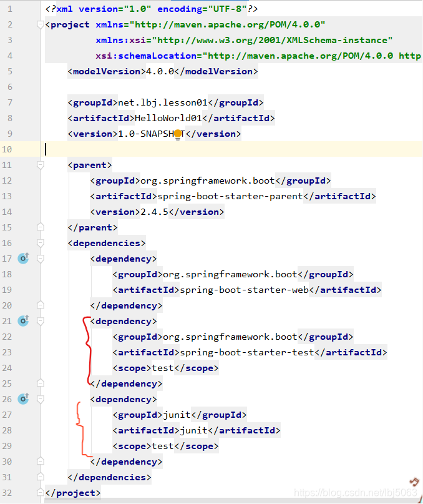The height and width of the screenshot is (504, 423).
Task: Click XMLSchema-instance URL on line 3
Action: 273,40
